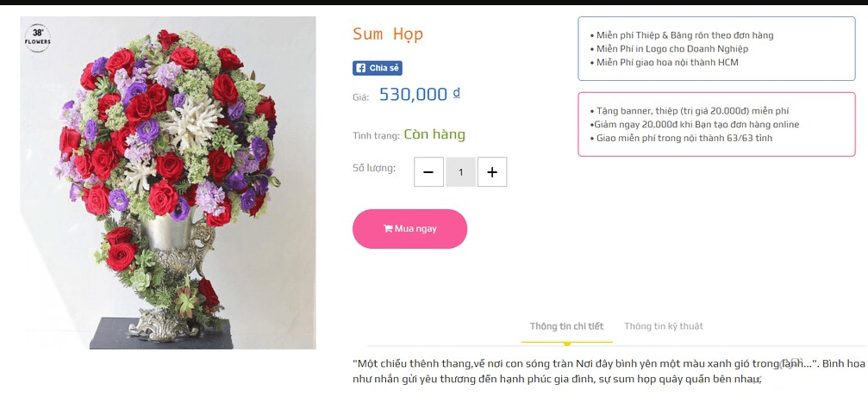Click the quantity field showing 1
868x415 pixels.
tap(460, 172)
